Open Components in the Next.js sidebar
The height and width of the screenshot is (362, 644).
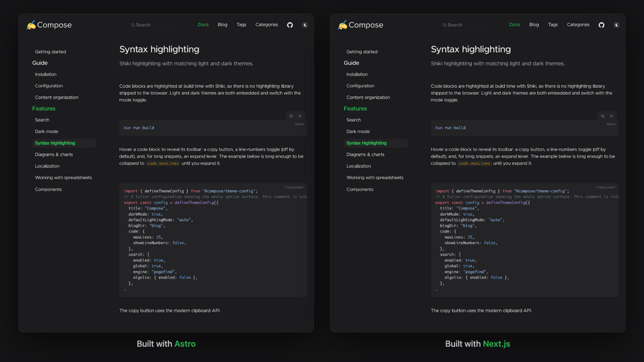[359, 189]
